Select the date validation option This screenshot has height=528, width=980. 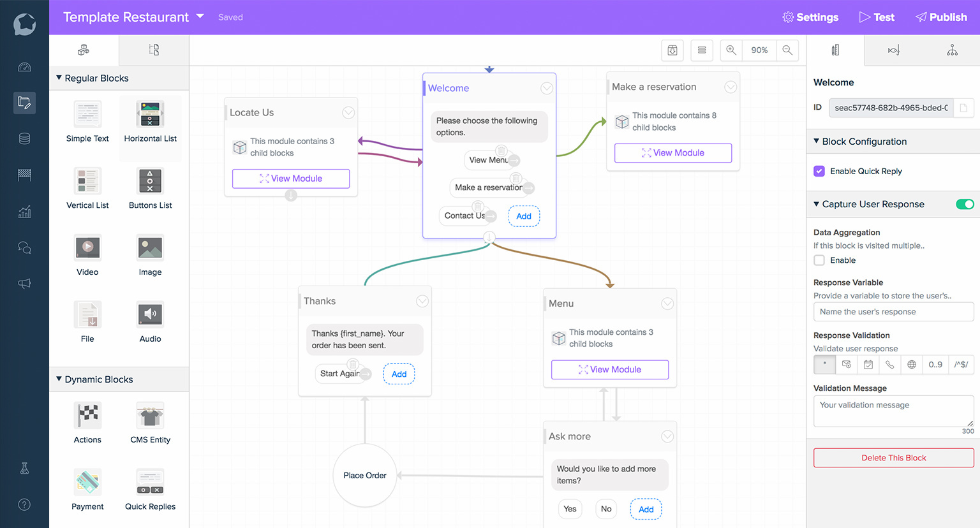(868, 364)
